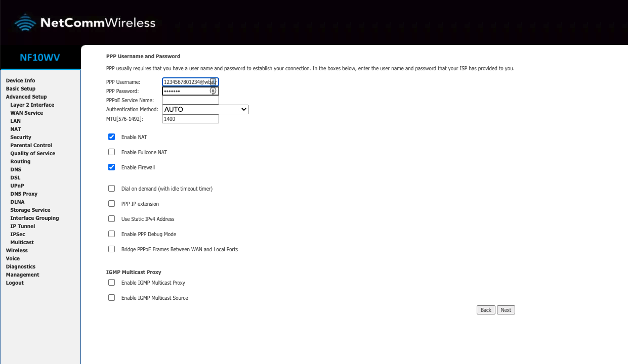Go to Security settings
628x364 pixels.
tap(21, 138)
